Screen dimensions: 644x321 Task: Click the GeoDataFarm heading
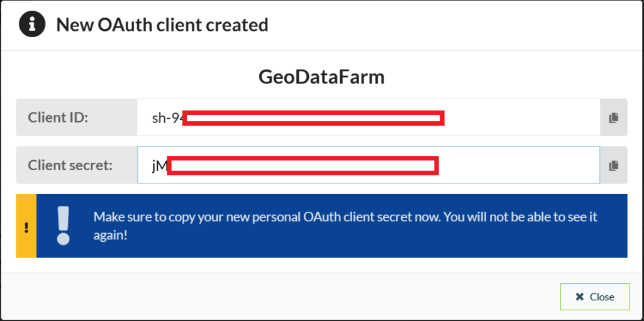(x=321, y=77)
